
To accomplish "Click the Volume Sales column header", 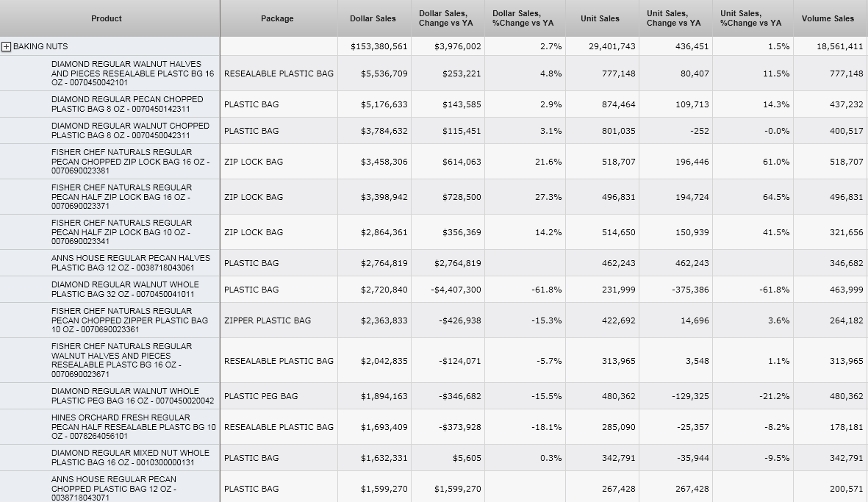I will pos(828,18).
